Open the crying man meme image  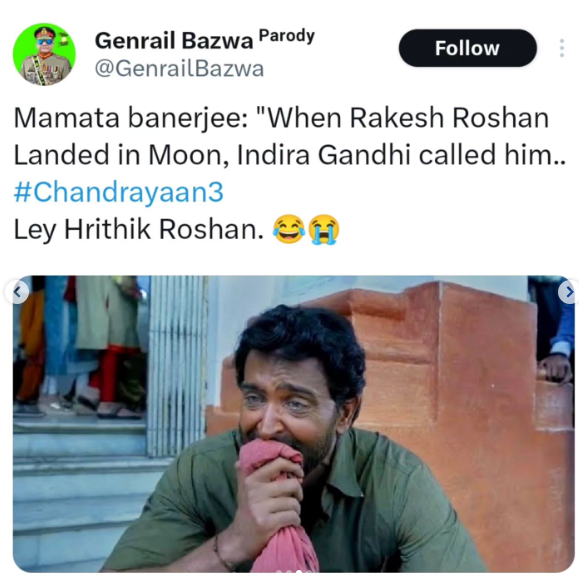pyautogui.click(x=293, y=424)
